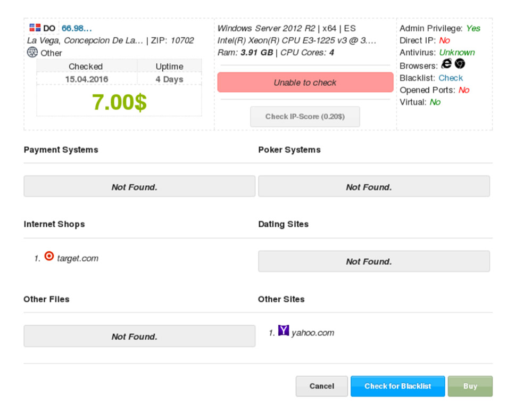Click the Yahoo logo icon
This screenshot has height=403, width=532.
click(284, 331)
